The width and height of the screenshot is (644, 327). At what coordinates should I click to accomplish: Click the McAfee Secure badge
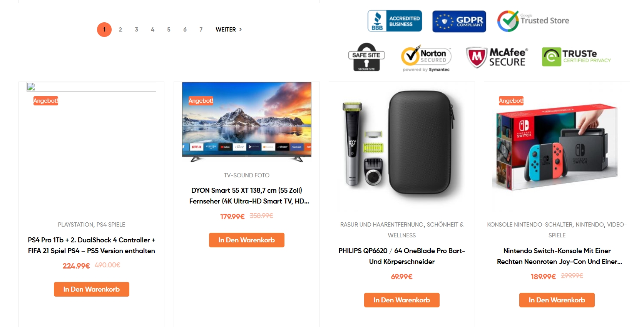pos(497,57)
